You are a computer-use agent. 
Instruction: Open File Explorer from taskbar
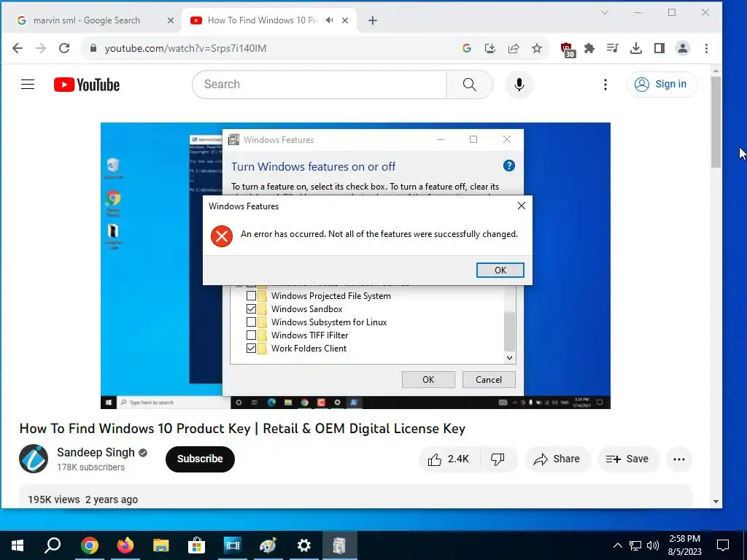(x=161, y=545)
